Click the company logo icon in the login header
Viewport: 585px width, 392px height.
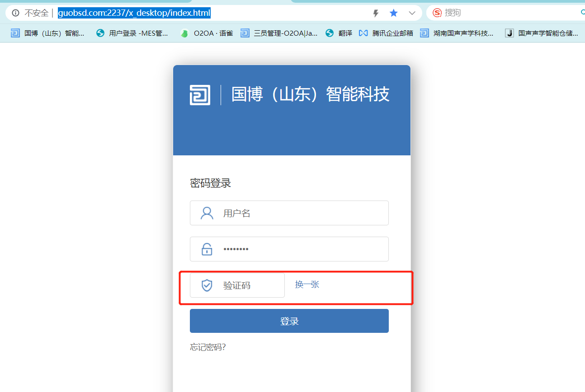click(x=200, y=95)
